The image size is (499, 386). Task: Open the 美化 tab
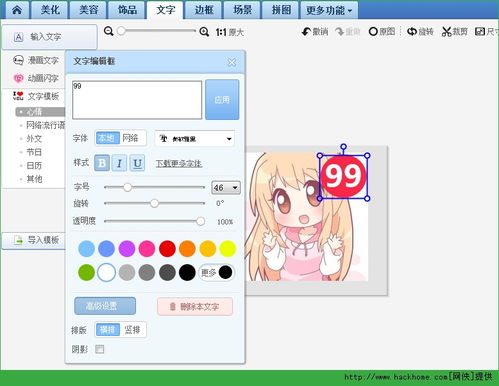(50, 10)
